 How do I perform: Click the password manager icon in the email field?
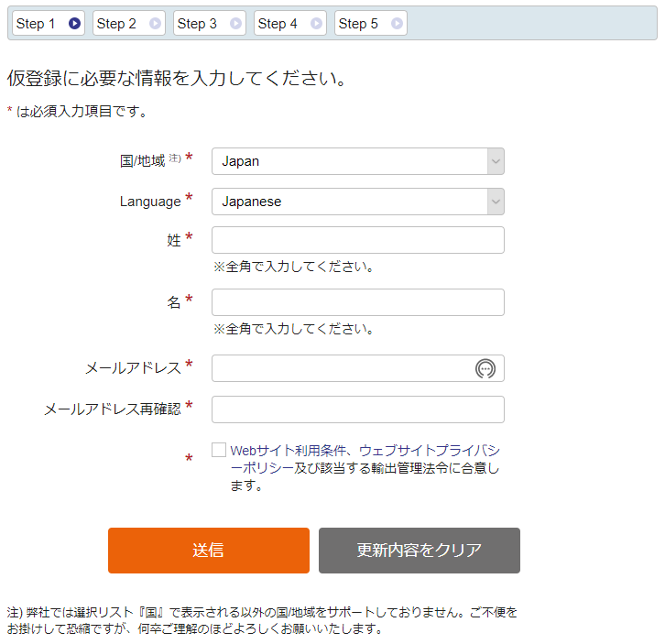coord(485,368)
